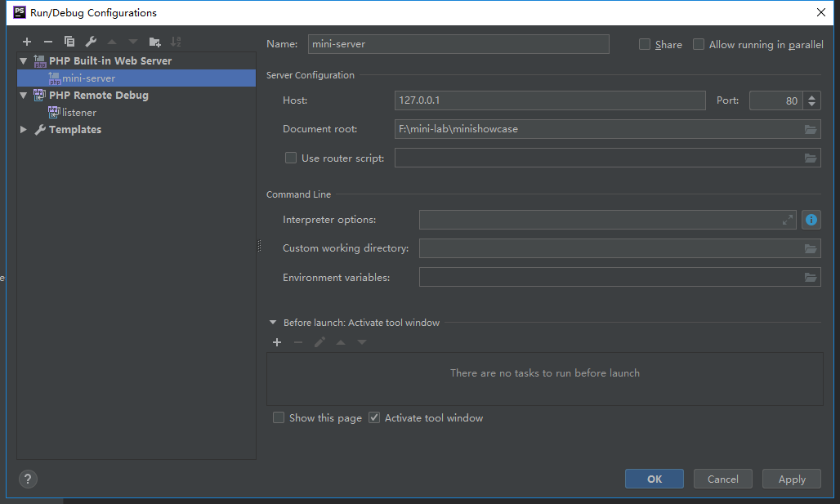Click the Remove Configuration minus icon
This screenshot has width=840, height=504.
point(48,42)
